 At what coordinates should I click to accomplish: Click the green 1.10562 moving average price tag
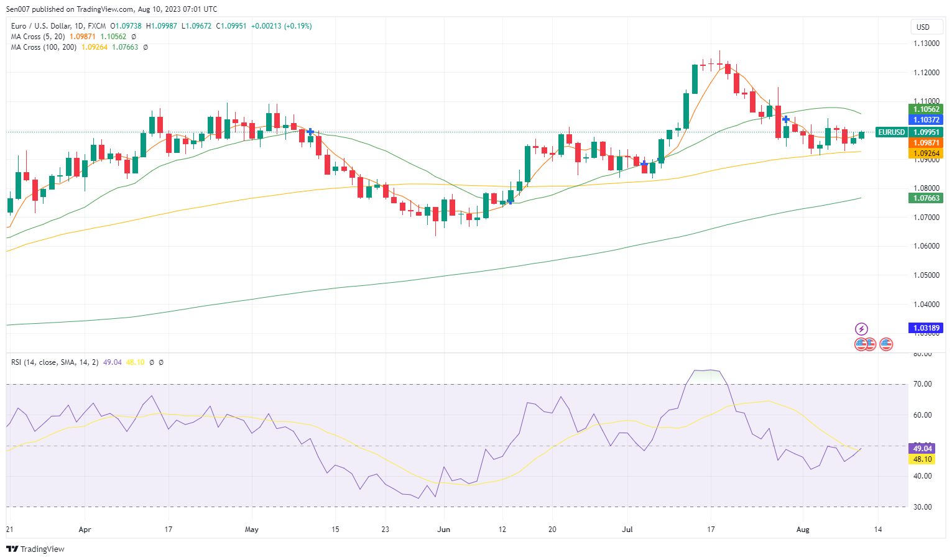926,109
